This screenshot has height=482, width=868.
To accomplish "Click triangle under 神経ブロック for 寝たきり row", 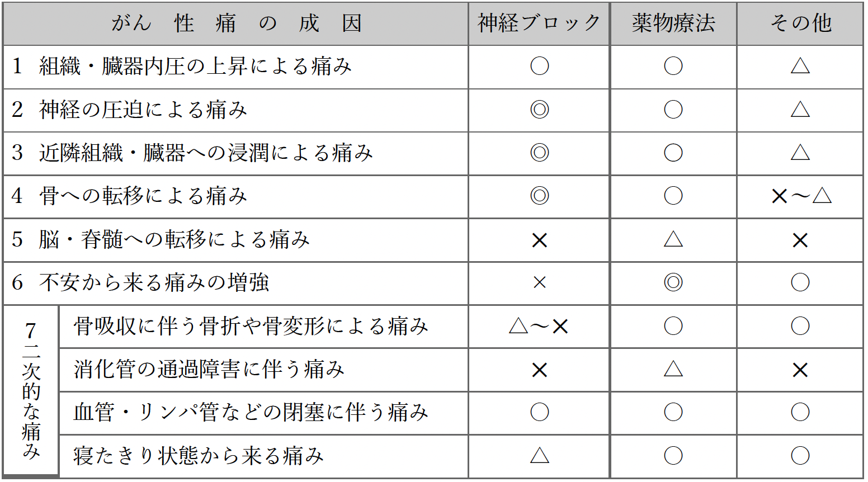I will pos(539,455).
